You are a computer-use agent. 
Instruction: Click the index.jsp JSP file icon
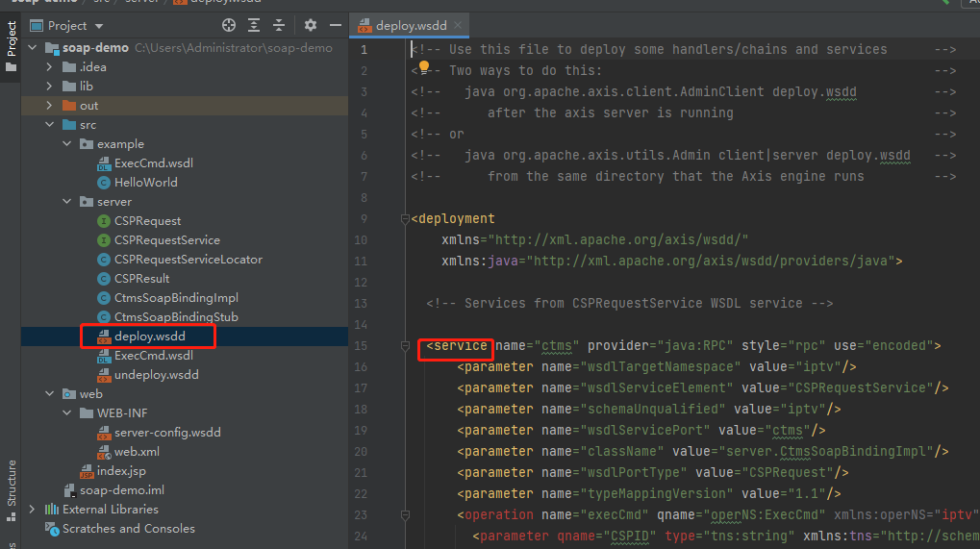(x=87, y=471)
